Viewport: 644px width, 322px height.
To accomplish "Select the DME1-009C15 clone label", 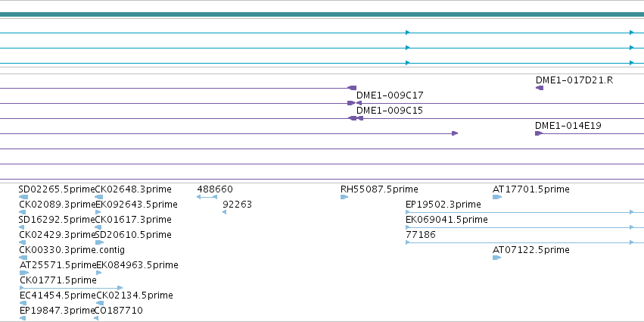I will click(390, 111).
